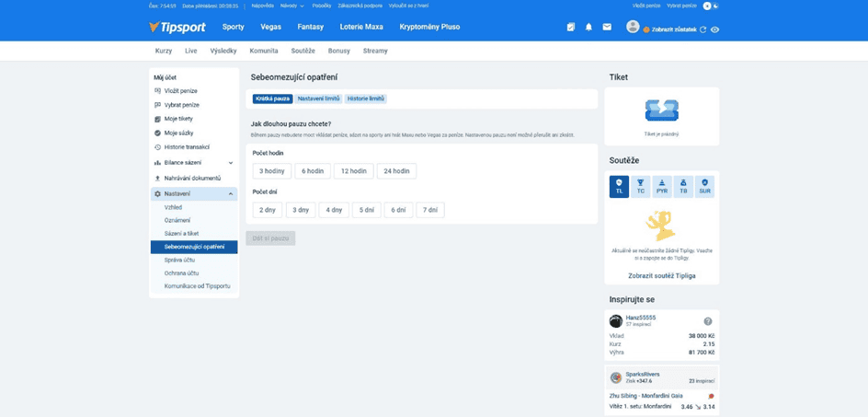This screenshot has width=868, height=417.
Task: Open the Fantasy main menu
Action: click(x=311, y=27)
